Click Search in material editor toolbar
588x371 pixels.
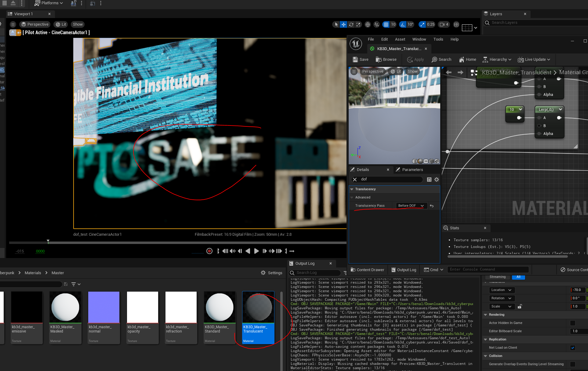pos(441,60)
